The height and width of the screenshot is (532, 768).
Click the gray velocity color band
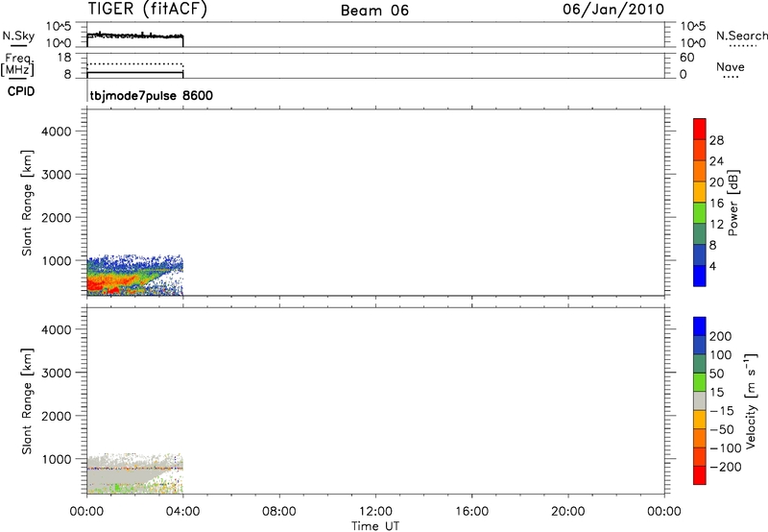tap(700, 400)
